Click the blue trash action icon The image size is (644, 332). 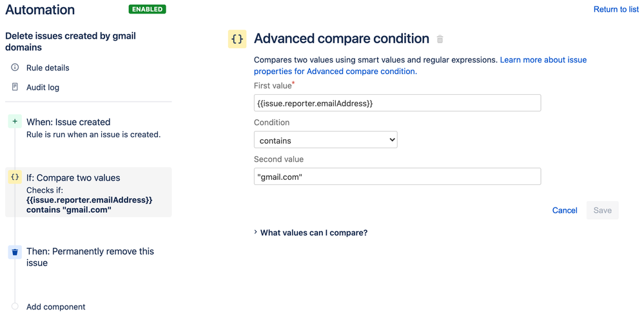15,252
